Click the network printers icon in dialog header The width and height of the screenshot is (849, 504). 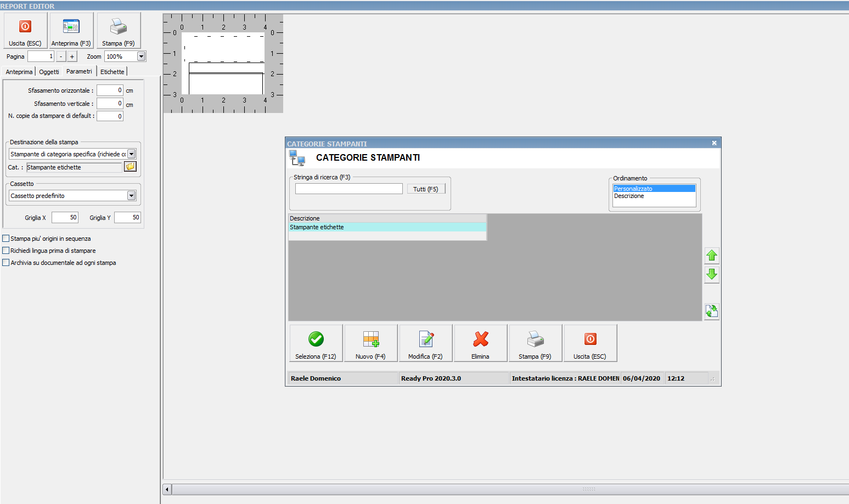coord(297,158)
